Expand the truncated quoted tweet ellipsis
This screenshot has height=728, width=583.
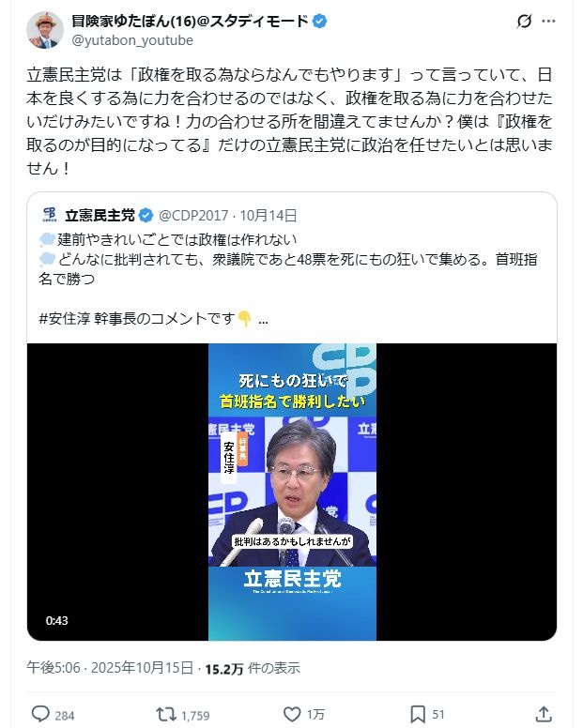(x=263, y=320)
